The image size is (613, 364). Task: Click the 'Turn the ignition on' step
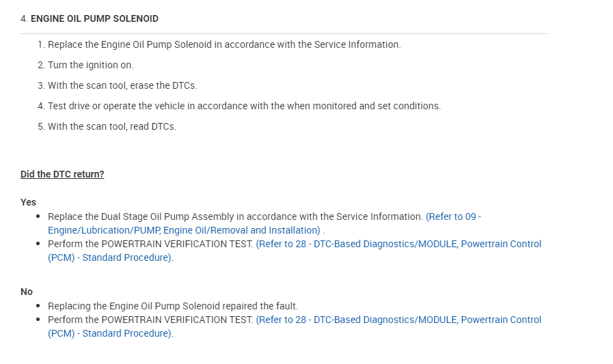tap(90, 65)
